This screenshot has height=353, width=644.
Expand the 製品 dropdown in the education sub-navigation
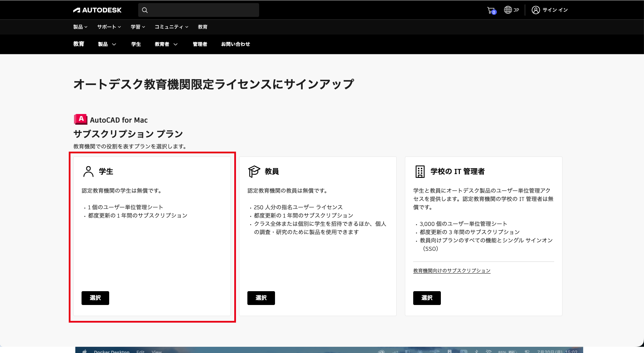click(x=107, y=44)
